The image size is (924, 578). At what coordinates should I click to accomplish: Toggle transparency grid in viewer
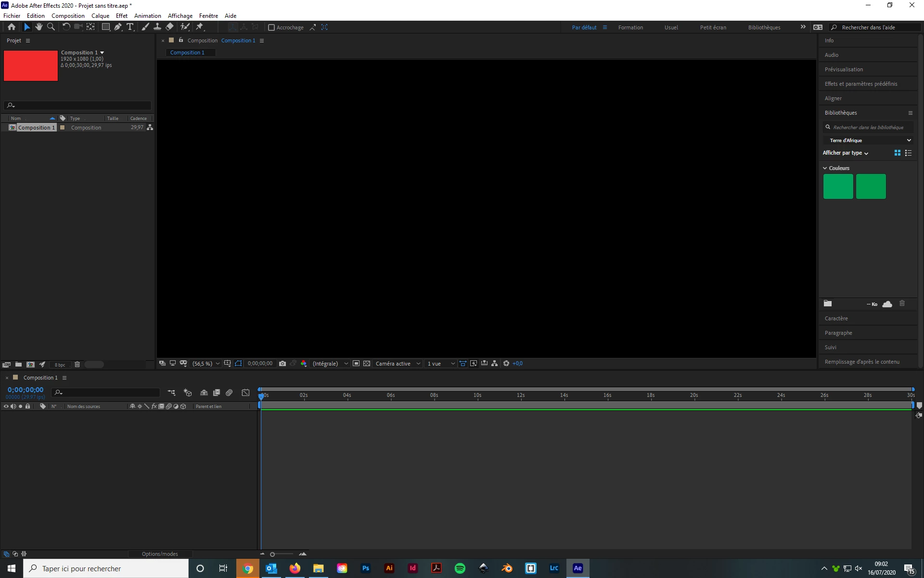point(367,364)
